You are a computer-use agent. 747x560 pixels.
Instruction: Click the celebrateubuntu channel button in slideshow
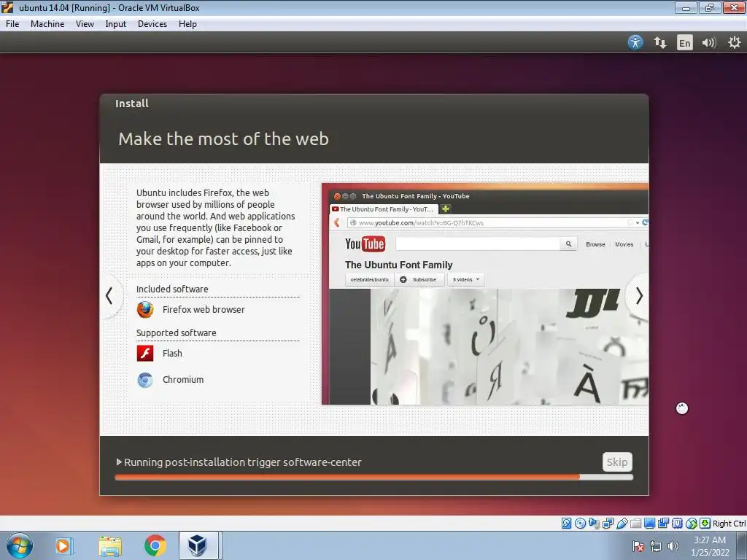pos(369,279)
